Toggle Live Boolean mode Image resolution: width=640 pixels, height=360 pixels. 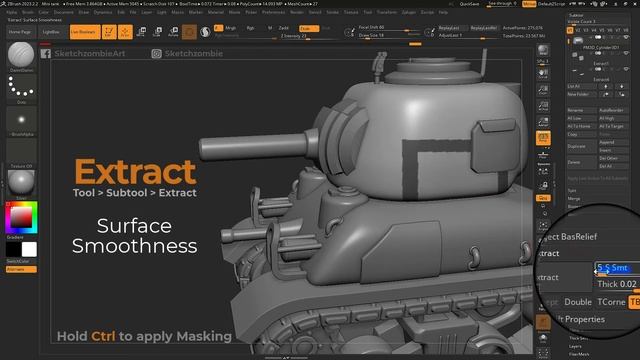pos(85,32)
